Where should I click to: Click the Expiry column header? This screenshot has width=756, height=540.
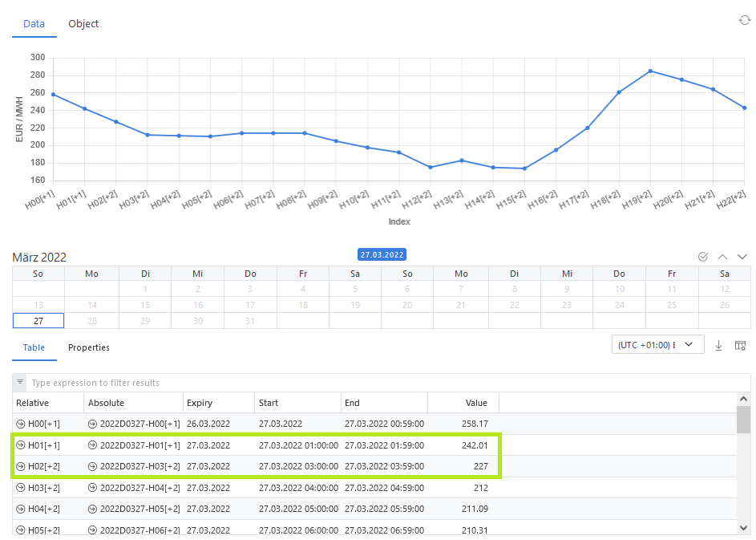[x=200, y=403]
